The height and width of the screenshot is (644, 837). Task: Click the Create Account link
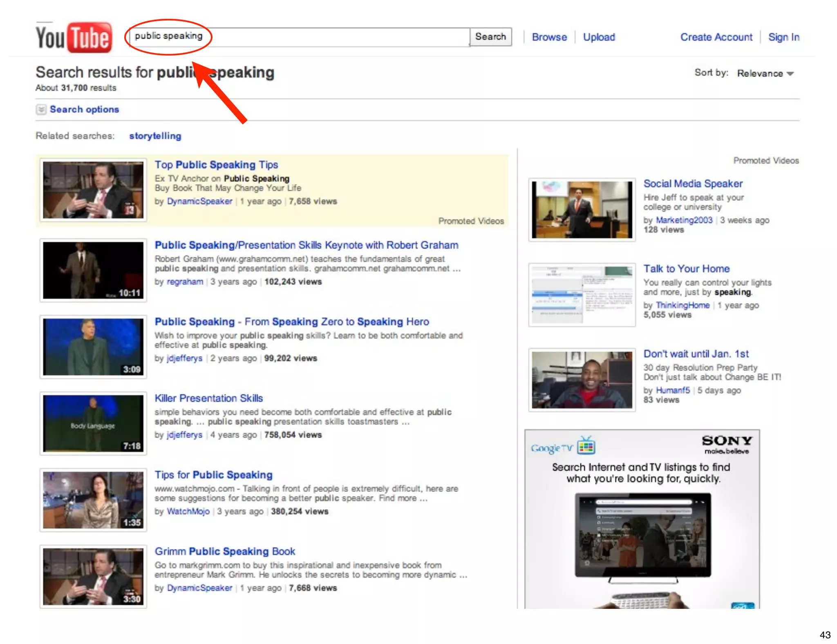pos(716,37)
